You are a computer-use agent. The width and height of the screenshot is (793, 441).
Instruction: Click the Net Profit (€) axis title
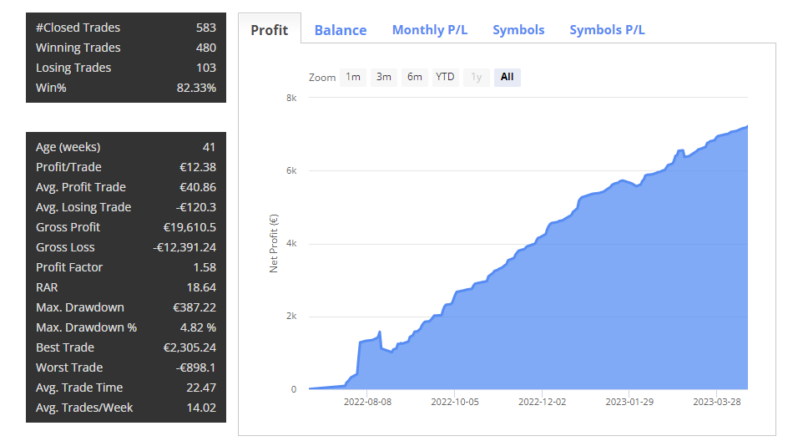point(274,244)
